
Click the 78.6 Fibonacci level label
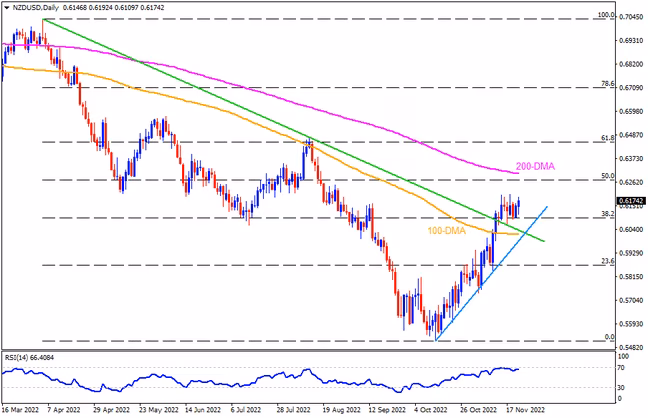[608, 84]
